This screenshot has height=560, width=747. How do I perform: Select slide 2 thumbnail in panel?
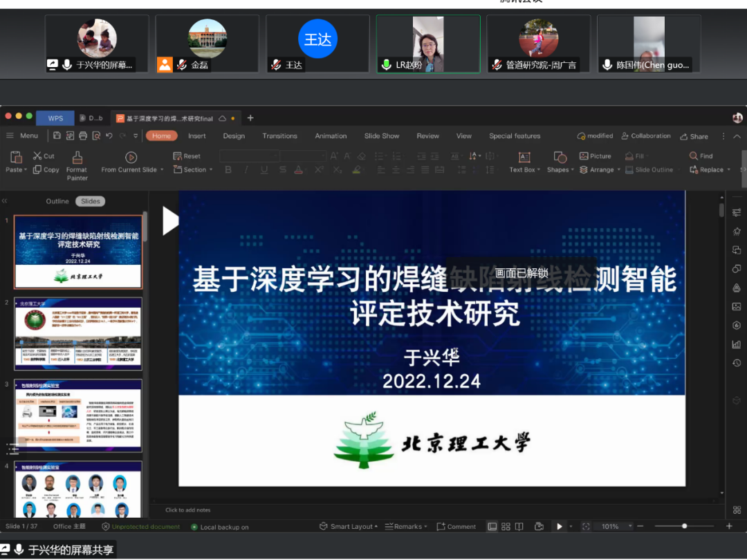[x=77, y=334]
